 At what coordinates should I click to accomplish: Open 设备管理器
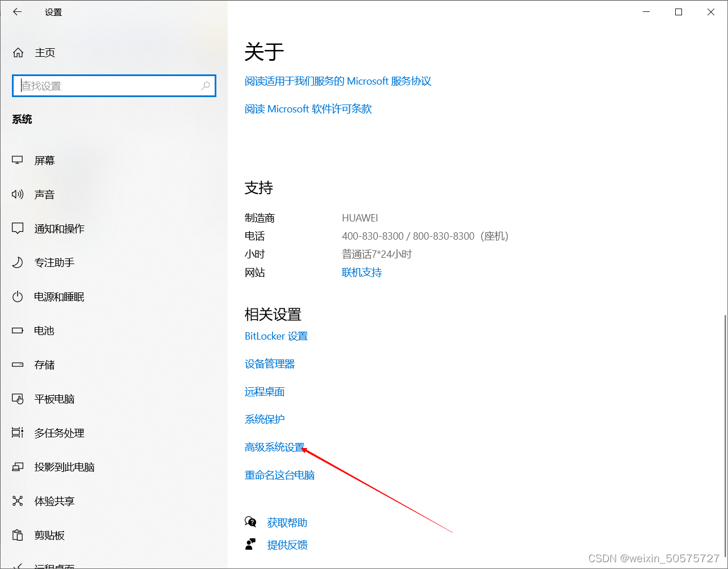(270, 364)
